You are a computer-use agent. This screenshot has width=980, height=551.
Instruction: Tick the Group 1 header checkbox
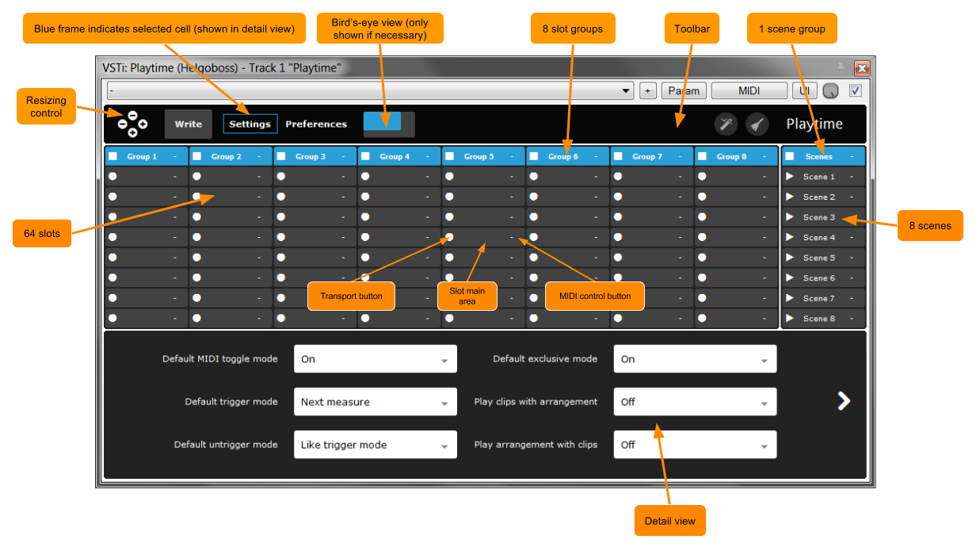(x=113, y=156)
